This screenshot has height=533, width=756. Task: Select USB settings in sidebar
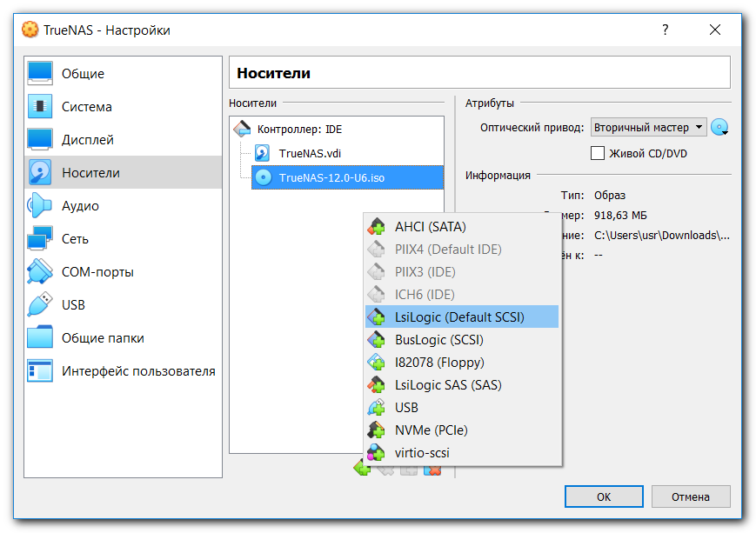tap(73, 305)
